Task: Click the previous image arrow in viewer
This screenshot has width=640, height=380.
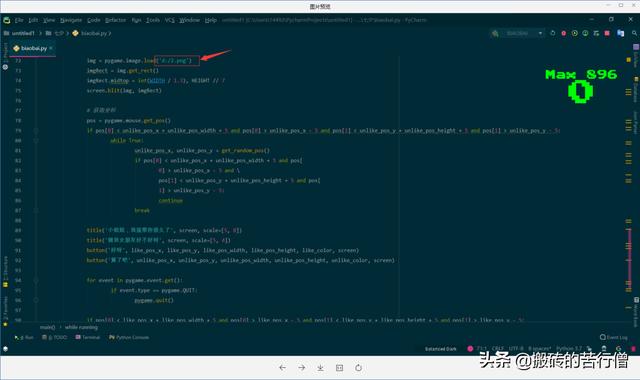Action: [x=282, y=368]
